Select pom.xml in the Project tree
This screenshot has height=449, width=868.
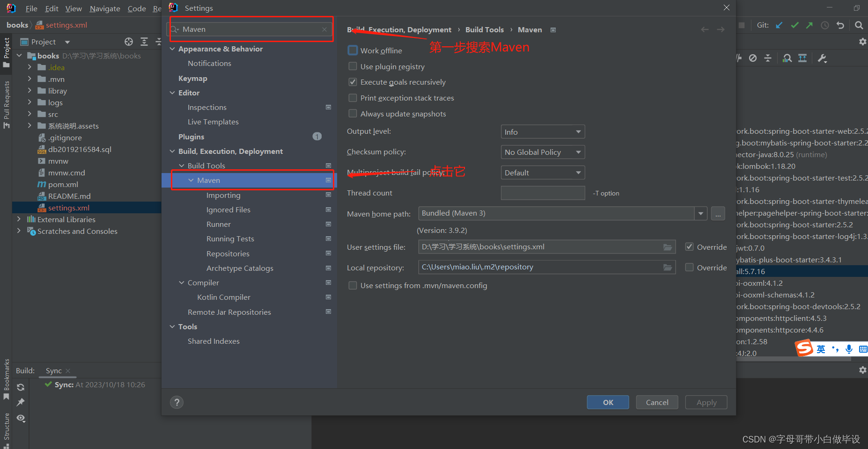[x=63, y=184]
